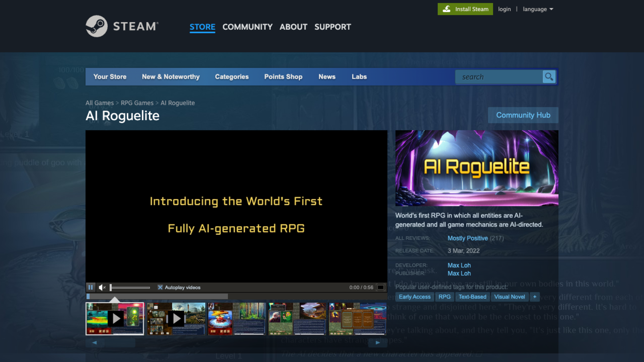Click RPG Games breadcrumb
The image size is (644, 362).
pos(137,103)
